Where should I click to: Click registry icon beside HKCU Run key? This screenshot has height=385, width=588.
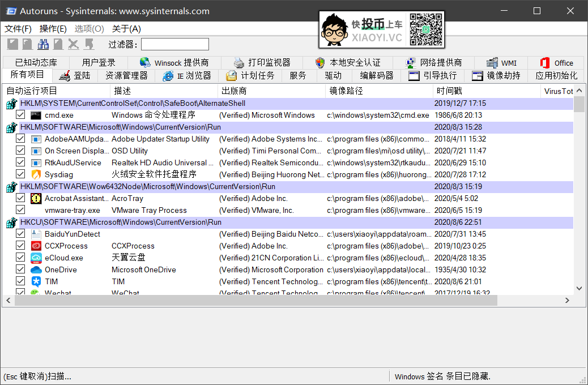pos(12,223)
